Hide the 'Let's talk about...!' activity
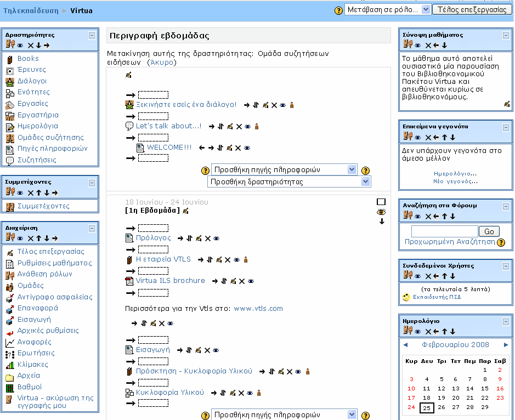 click(248, 127)
